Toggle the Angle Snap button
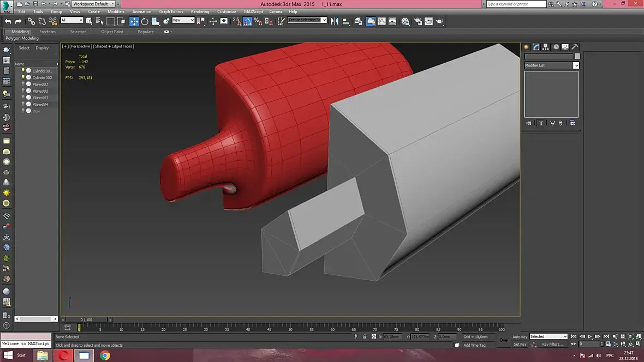 pos(247,21)
